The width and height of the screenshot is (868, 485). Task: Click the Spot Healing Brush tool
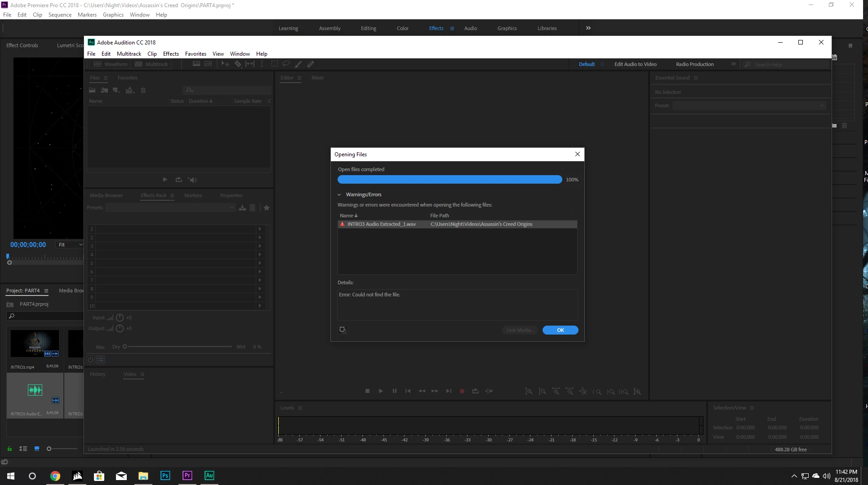click(x=311, y=64)
